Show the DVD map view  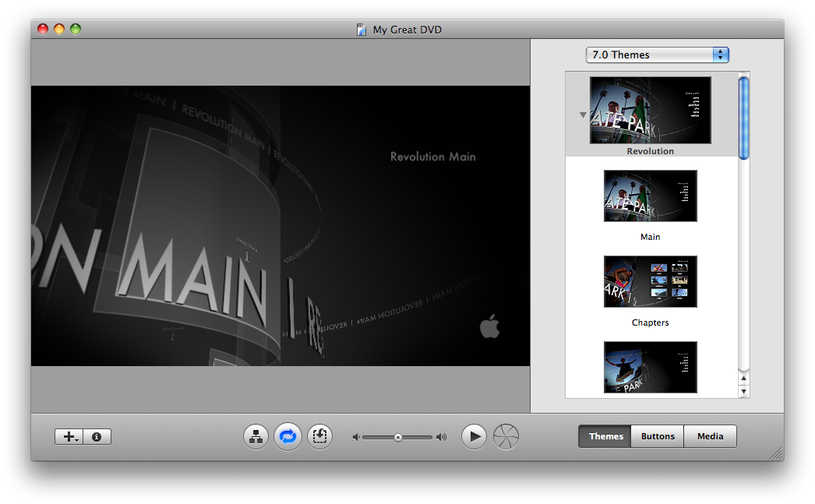click(256, 437)
